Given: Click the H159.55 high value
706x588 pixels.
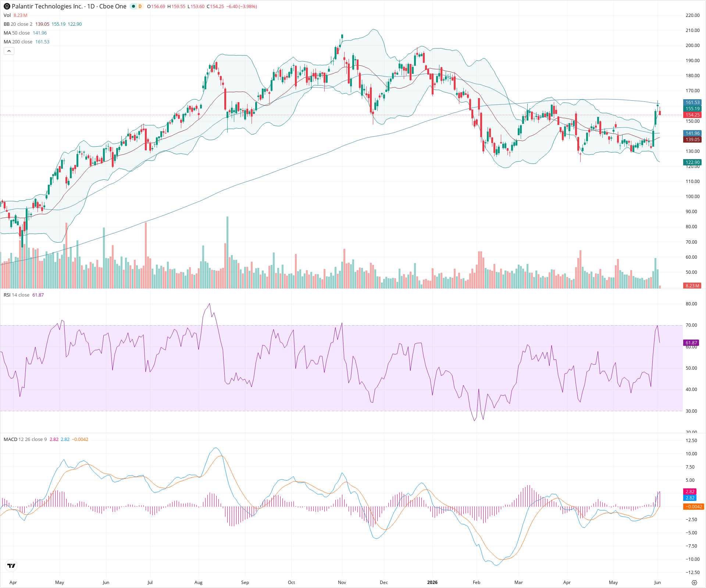Looking at the screenshot, I should pyautogui.click(x=176, y=6).
